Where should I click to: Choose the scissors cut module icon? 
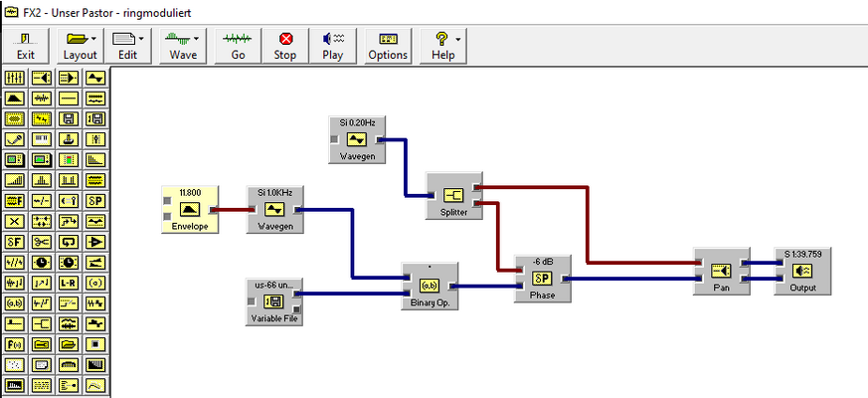[42, 242]
